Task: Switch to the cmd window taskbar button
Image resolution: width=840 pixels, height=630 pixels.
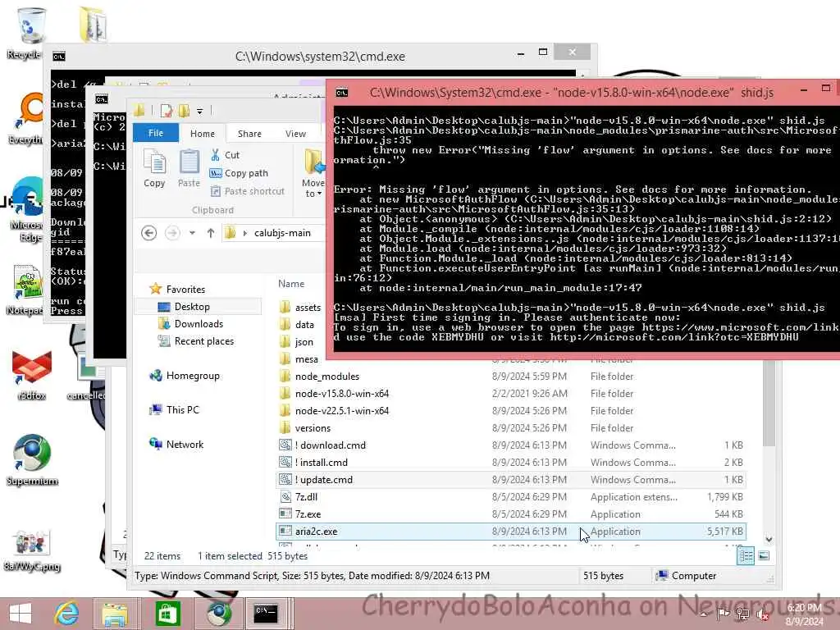Action: point(267,614)
